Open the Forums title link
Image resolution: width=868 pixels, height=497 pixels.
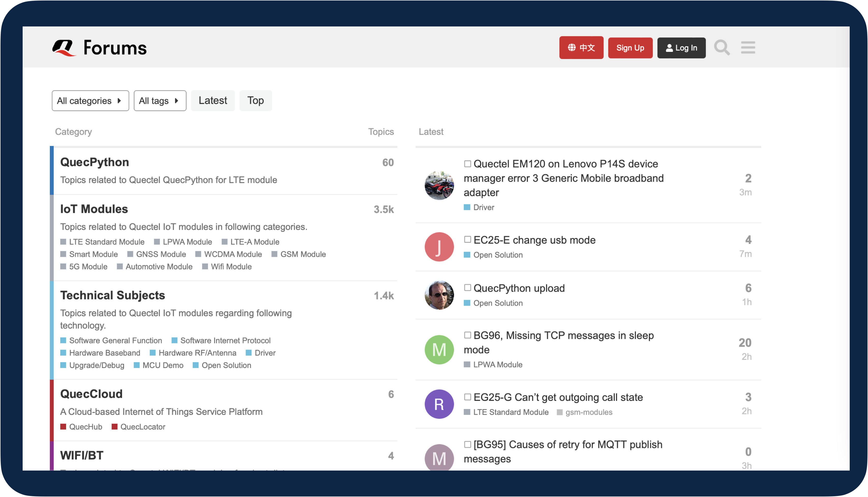point(115,48)
